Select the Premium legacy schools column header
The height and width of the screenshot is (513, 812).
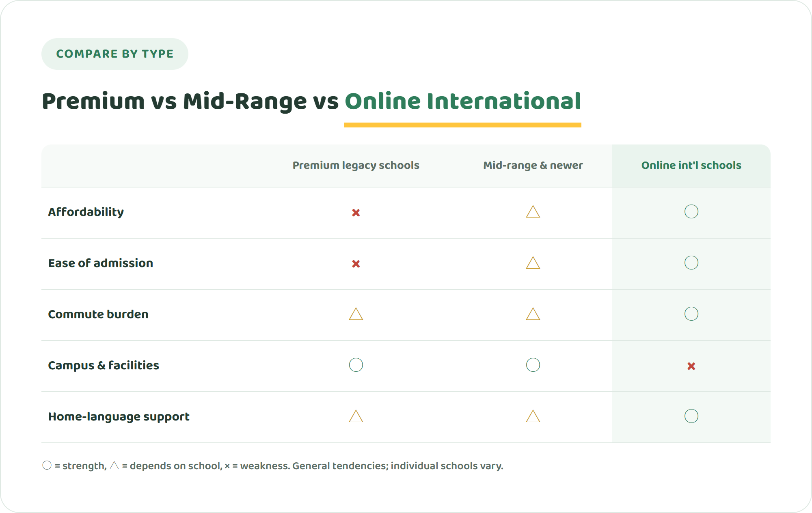pyautogui.click(x=356, y=165)
